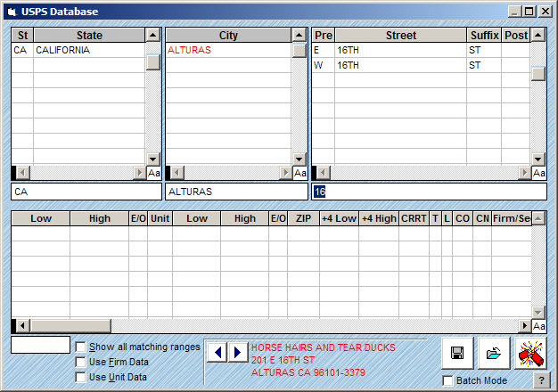The width and height of the screenshot is (558, 392).
Task: Check the Use Firm Data option
Action: [x=81, y=362]
